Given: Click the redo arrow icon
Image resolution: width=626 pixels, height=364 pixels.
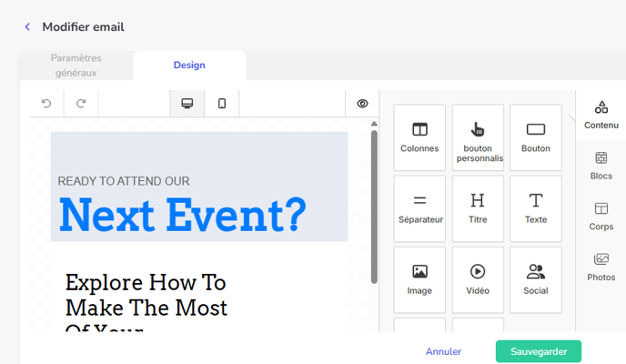Looking at the screenshot, I should pyautogui.click(x=81, y=104).
